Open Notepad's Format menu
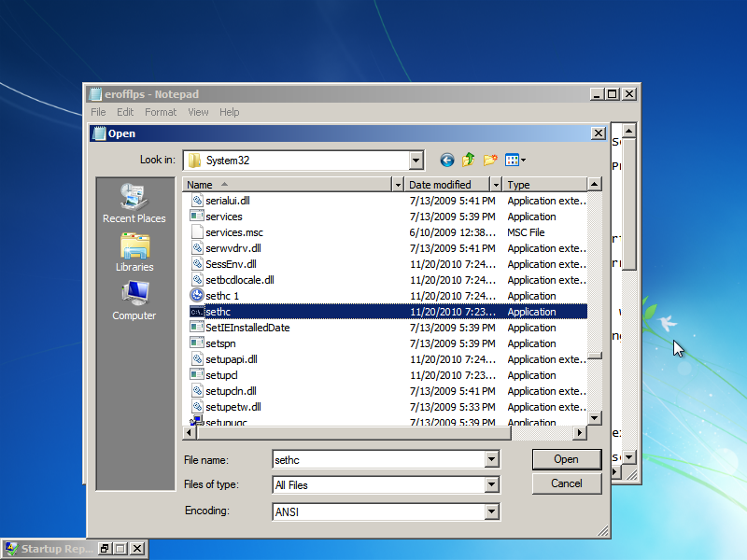Viewport: 747px width, 560px height. (161, 112)
